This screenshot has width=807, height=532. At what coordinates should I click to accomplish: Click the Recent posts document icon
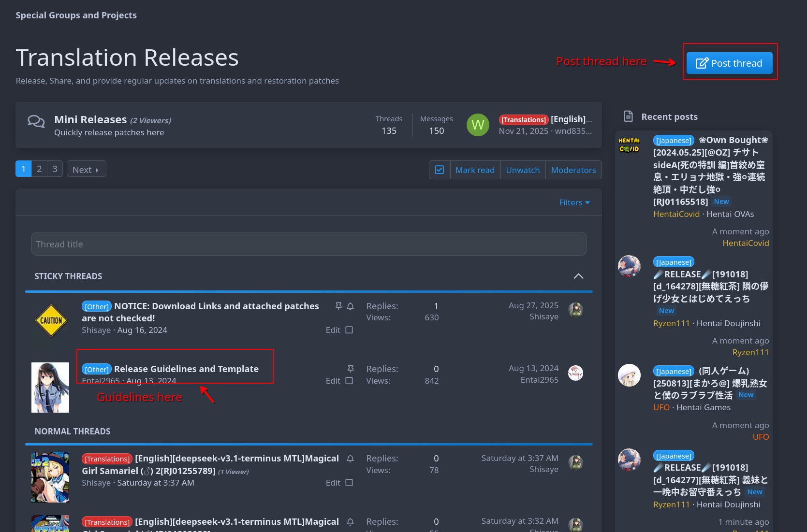click(x=628, y=116)
